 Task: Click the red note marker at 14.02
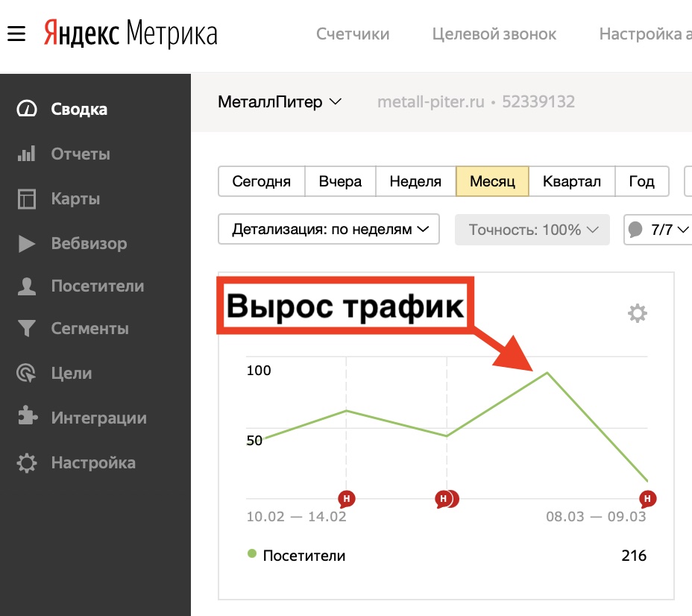(347, 499)
